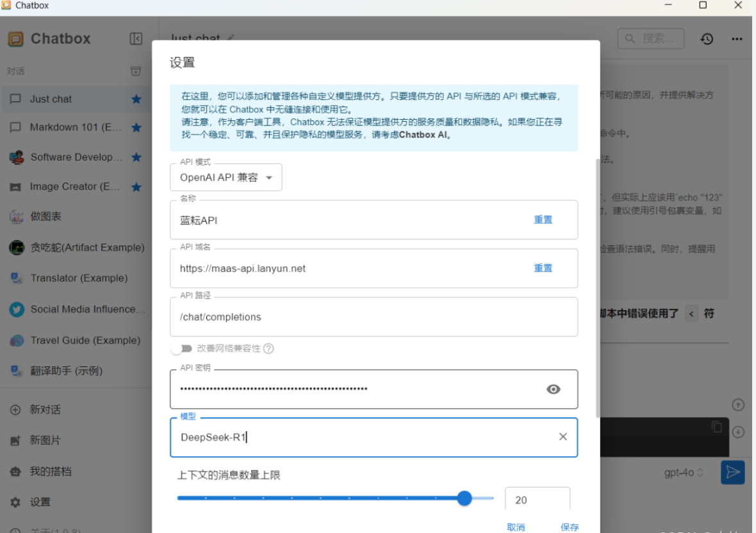Image resolution: width=756 pixels, height=533 pixels.
Task: Click the Software Developer avatar icon
Action: pyautogui.click(x=17, y=157)
